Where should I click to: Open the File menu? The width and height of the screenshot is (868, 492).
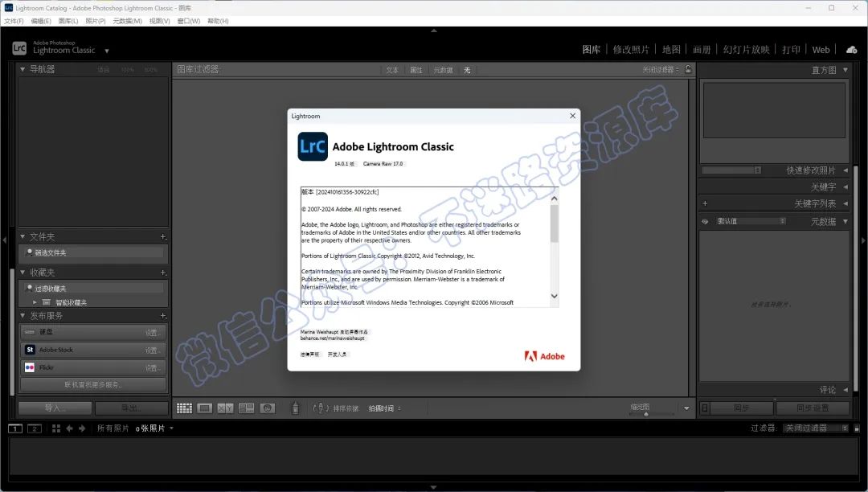[x=14, y=21]
